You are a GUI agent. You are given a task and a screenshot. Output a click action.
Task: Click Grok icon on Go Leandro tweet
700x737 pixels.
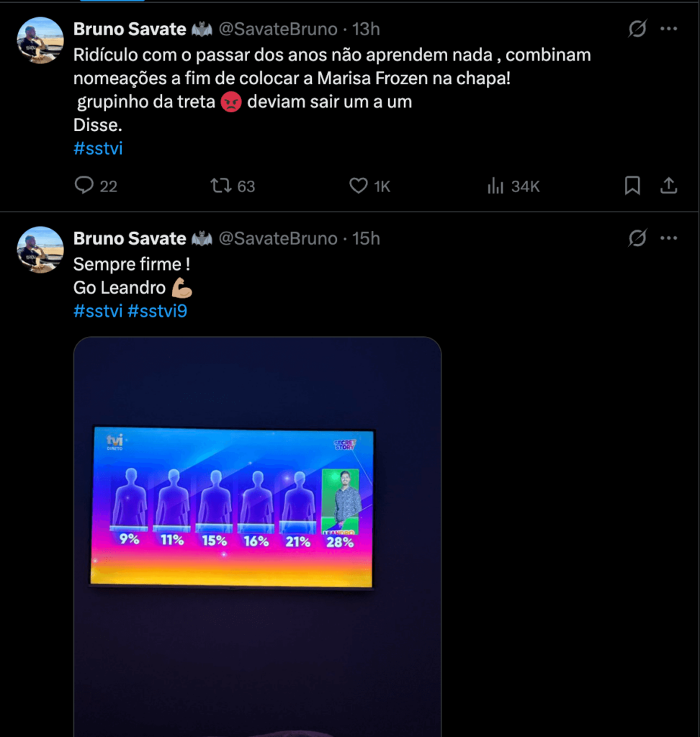click(x=637, y=238)
